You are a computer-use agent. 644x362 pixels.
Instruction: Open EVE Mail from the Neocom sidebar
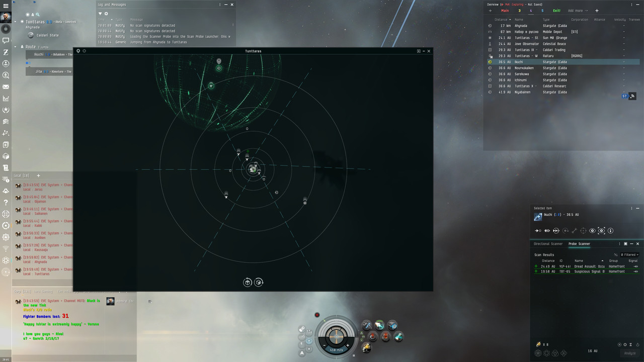click(6, 86)
